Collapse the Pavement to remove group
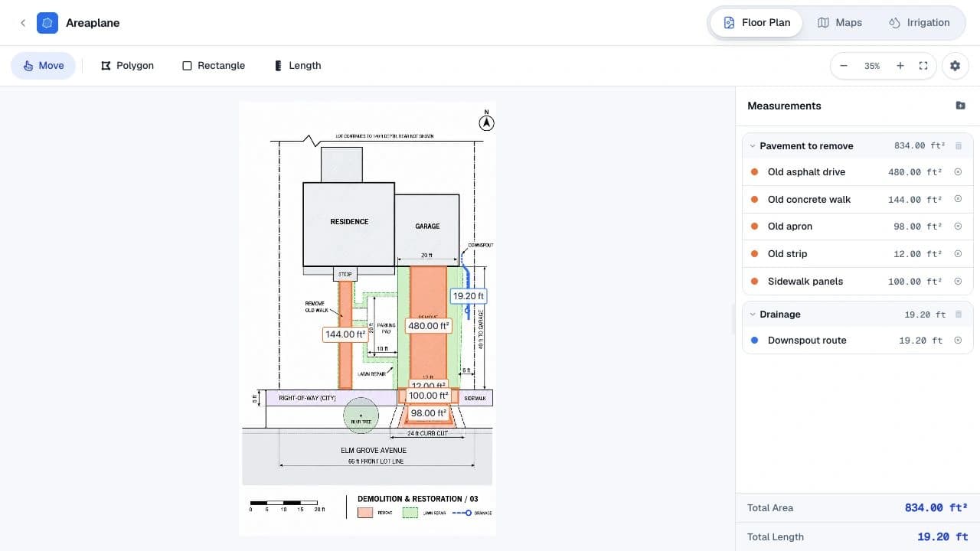The image size is (980, 551). (753, 146)
